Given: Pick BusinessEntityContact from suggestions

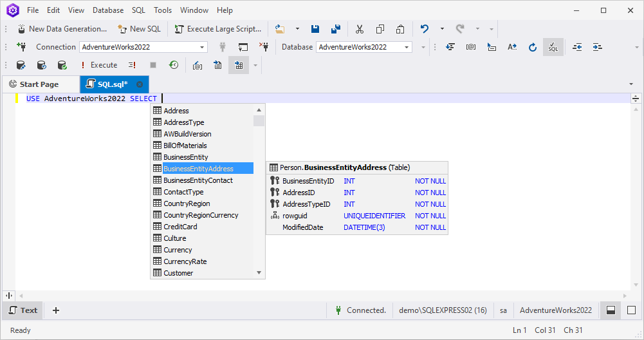Looking at the screenshot, I should [x=203, y=180].
